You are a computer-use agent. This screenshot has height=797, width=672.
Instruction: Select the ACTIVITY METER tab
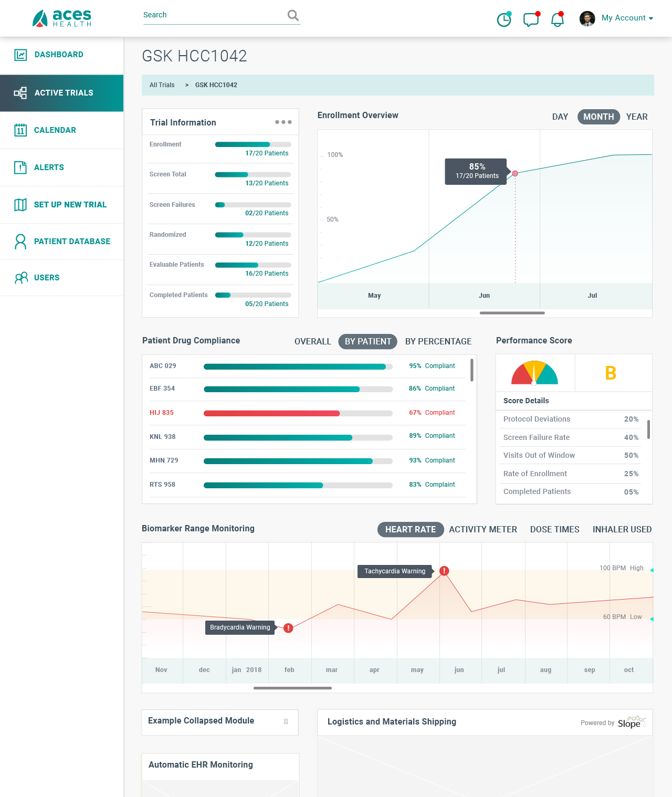pyautogui.click(x=482, y=529)
